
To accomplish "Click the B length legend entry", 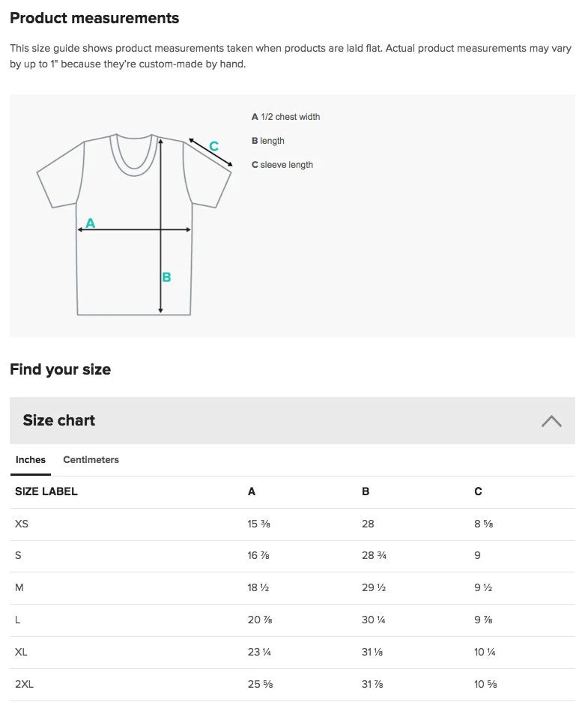I will 267,141.
